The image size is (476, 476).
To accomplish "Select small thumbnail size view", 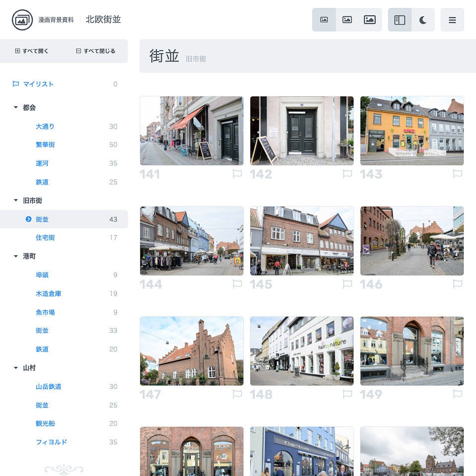I will click(324, 20).
